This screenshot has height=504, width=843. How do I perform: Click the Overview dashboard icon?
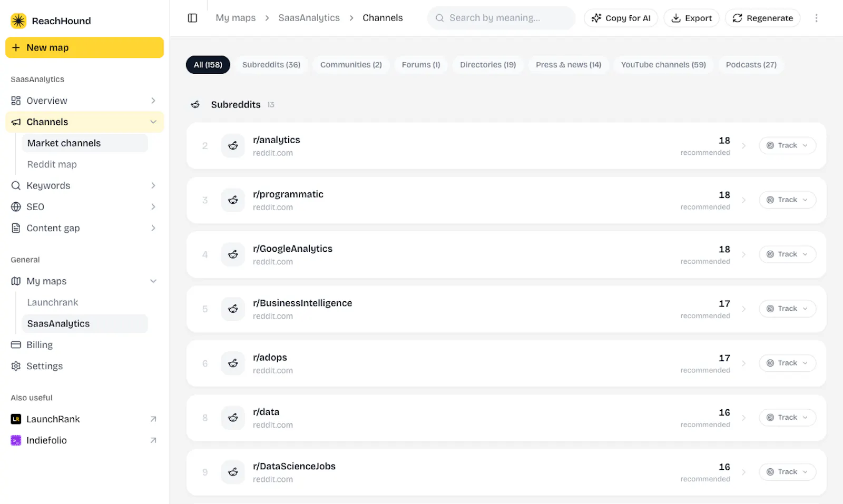tap(16, 101)
